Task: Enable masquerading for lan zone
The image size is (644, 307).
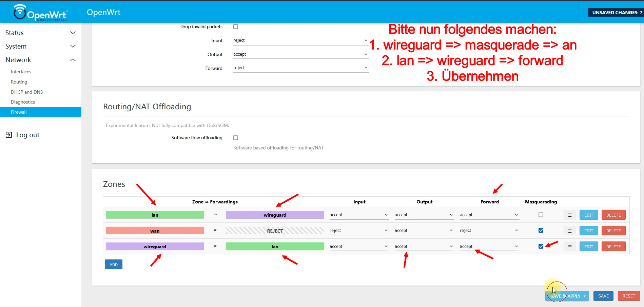Action: (x=541, y=215)
